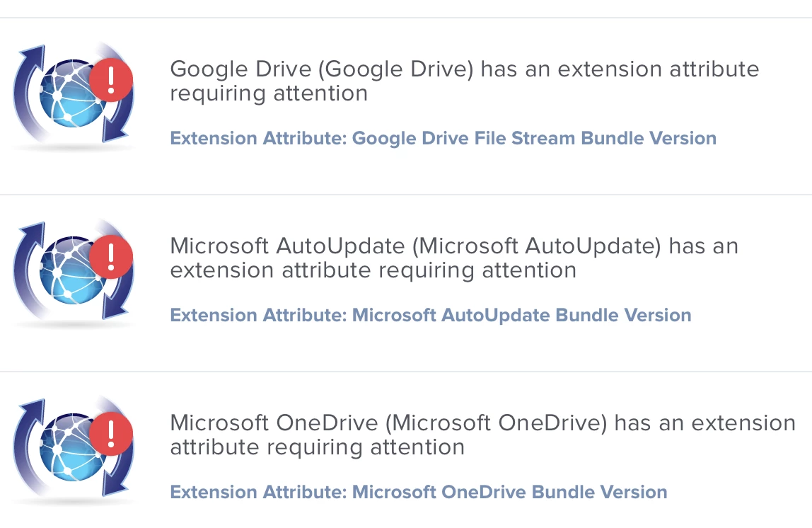
Task: Open Microsoft OneDrive Bundle Version attribute link
Action: click(419, 492)
